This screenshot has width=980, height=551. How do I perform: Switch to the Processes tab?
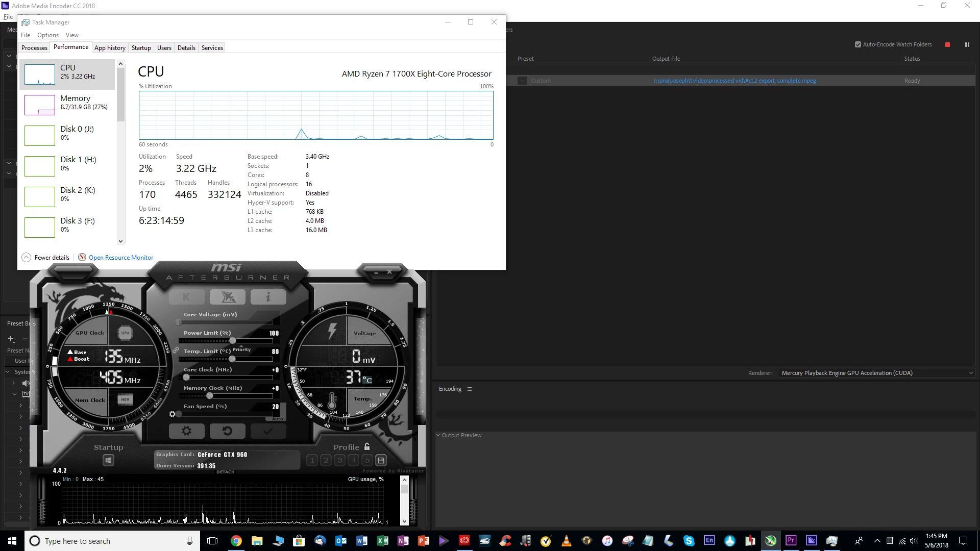point(34,48)
